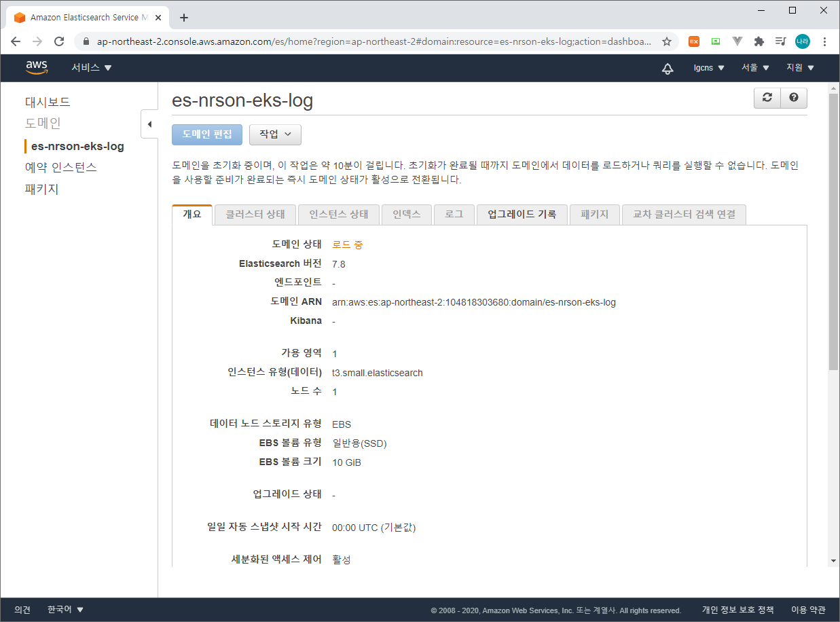Switch to the 패키지 tab
The image size is (840, 622).
595,215
